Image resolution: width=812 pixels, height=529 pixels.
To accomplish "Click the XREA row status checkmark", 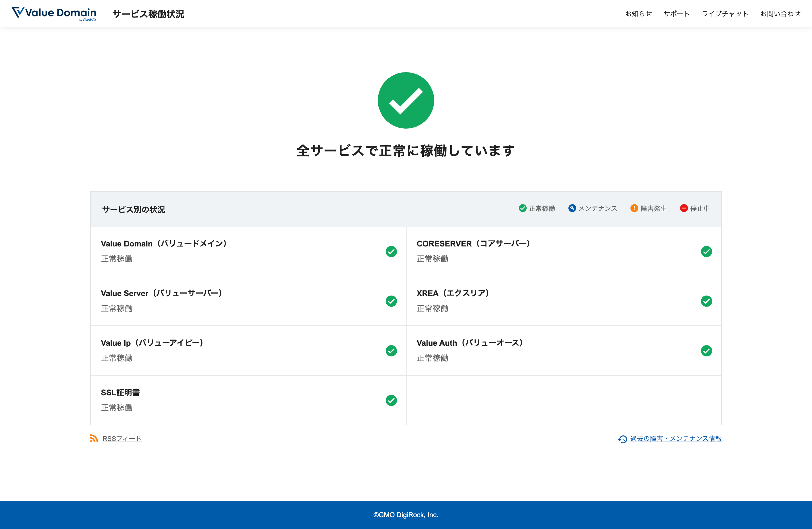I will [706, 301].
